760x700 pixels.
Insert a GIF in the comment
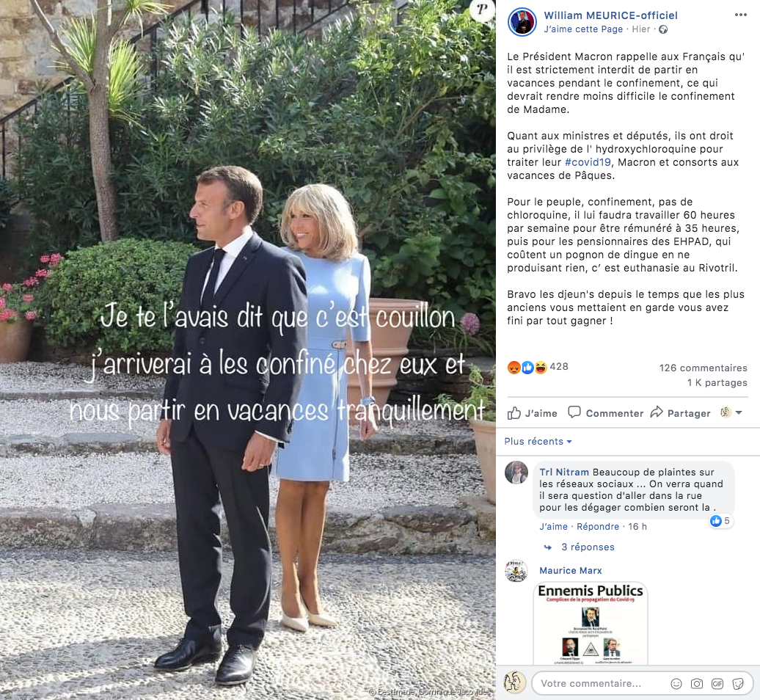point(717,684)
